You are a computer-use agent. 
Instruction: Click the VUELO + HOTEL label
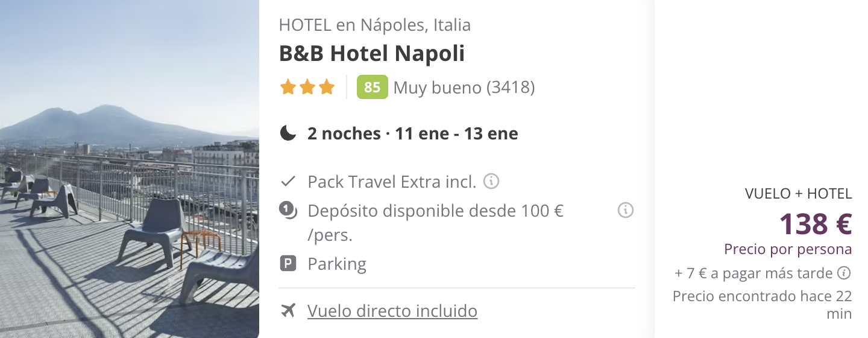[x=799, y=194]
